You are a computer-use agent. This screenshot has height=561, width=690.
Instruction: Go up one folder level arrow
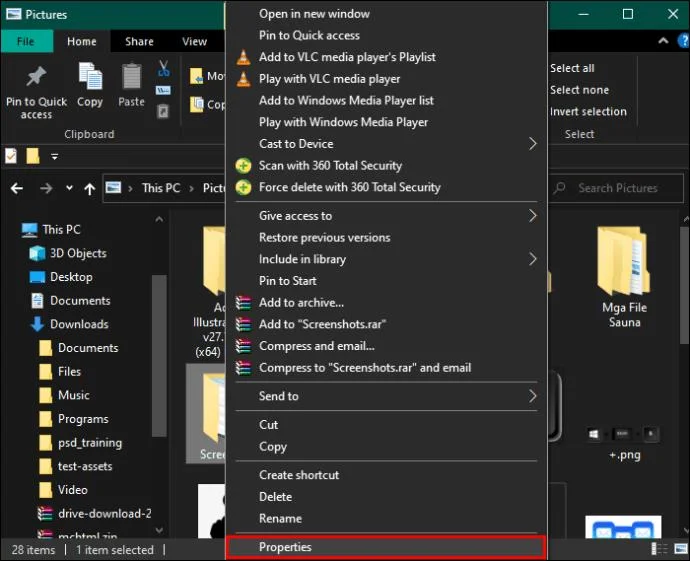point(90,189)
